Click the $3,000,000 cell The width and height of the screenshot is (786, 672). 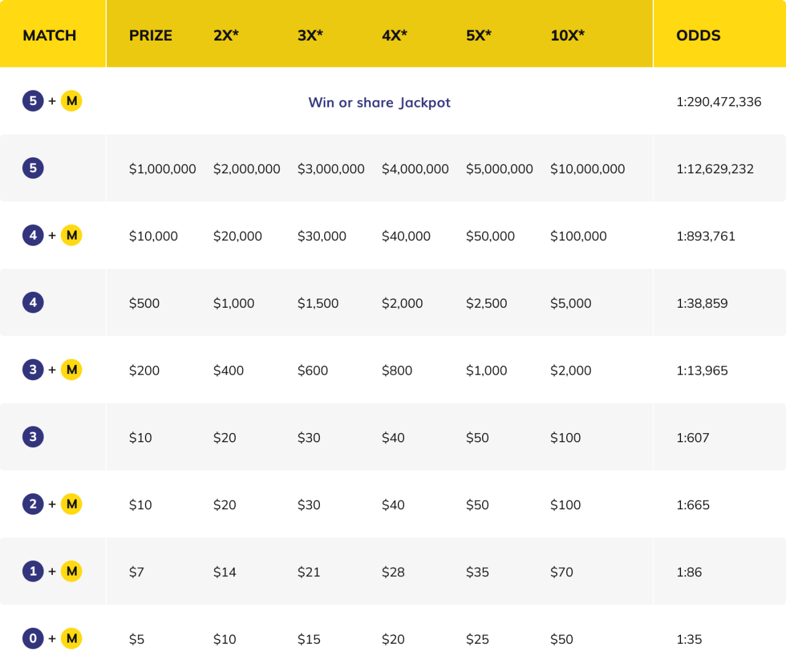(x=331, y=169)
